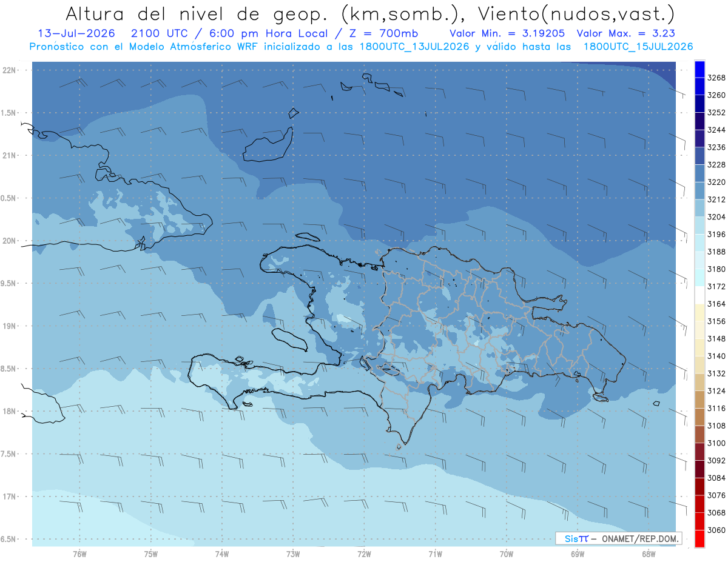Image resolution: width=728 pixels, height=562 pixels.
Task: Click the "8.5N" axis label
Action: [9, 369]
